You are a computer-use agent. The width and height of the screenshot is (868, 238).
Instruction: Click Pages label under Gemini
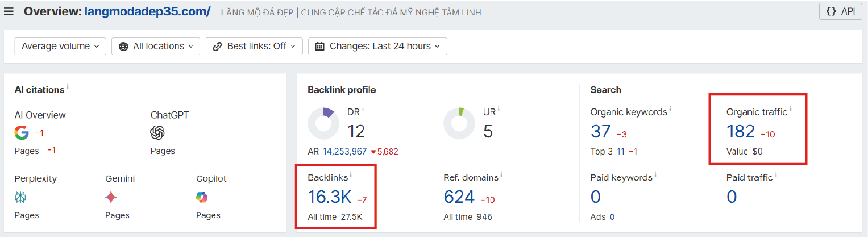pyautogui.click(x=117, y=215)
